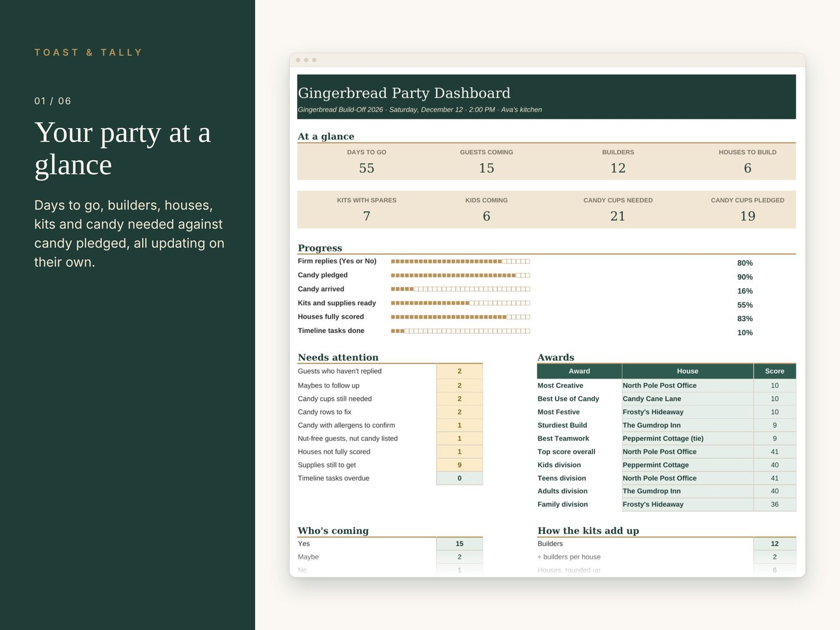Click the 'Most Creative' award name
The image size is (840, 630).
560,386
